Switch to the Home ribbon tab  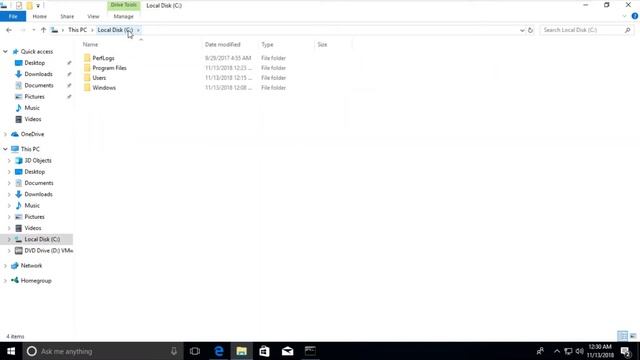[40, 16]
